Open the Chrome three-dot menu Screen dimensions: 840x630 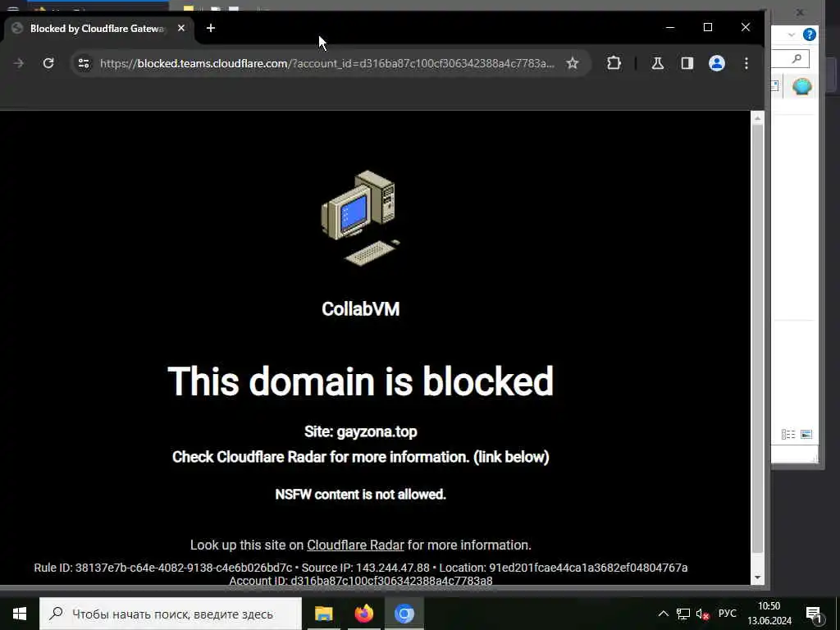pos(746,63)
